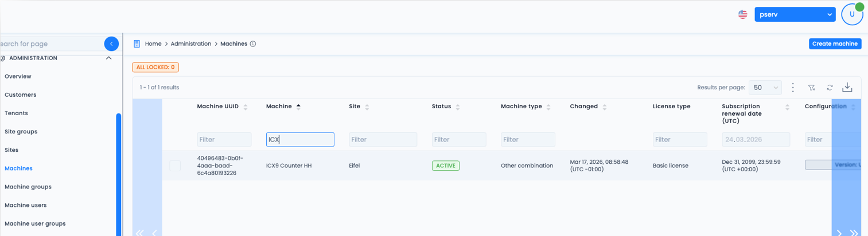
Task: Click the 1 - 1 of 1 results text
Action: pyautogui.click(x=160, y=88)
